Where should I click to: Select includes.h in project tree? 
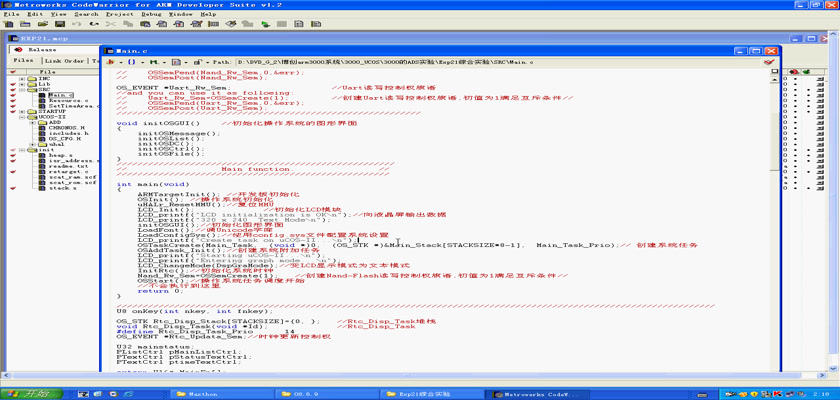(x=68, y=133)
